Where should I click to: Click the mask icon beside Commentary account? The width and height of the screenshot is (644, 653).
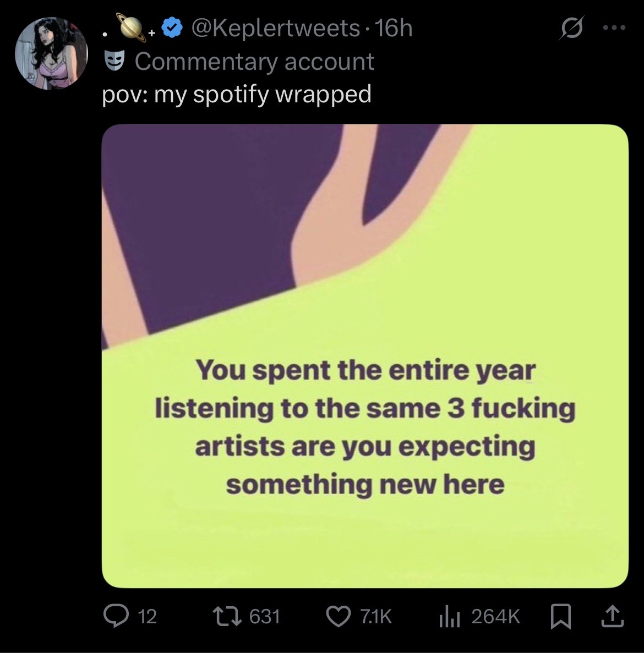coord(114,61)
